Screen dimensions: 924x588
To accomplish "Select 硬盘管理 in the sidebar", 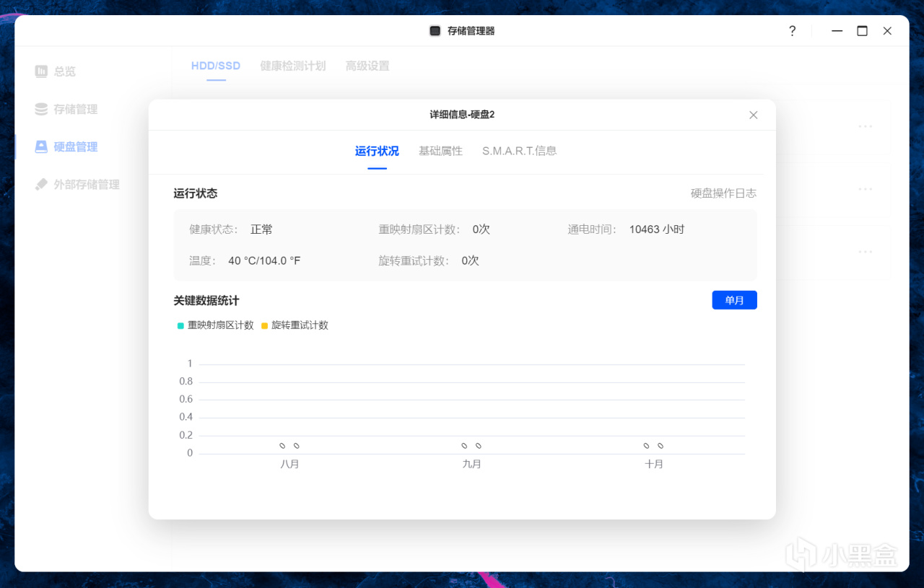I will [x=76, y=146].
